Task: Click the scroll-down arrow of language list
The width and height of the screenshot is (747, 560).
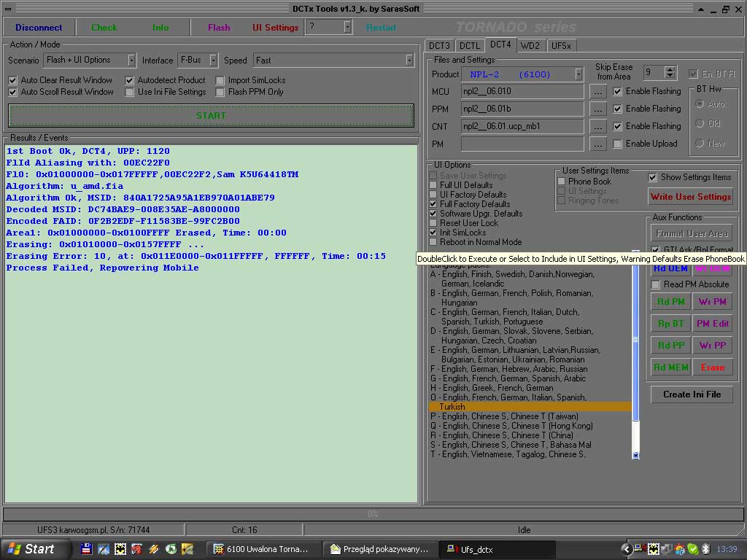Action: 635,455
